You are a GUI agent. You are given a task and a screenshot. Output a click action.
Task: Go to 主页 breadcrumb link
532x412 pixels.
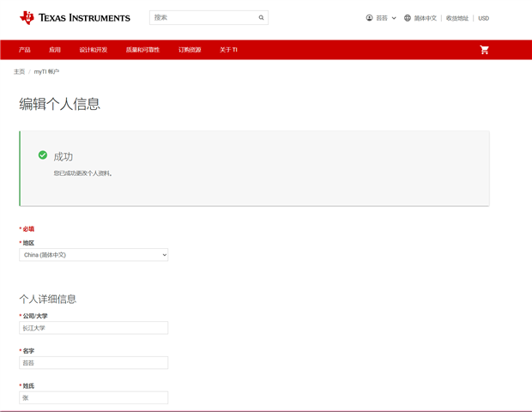coord(19,71)
